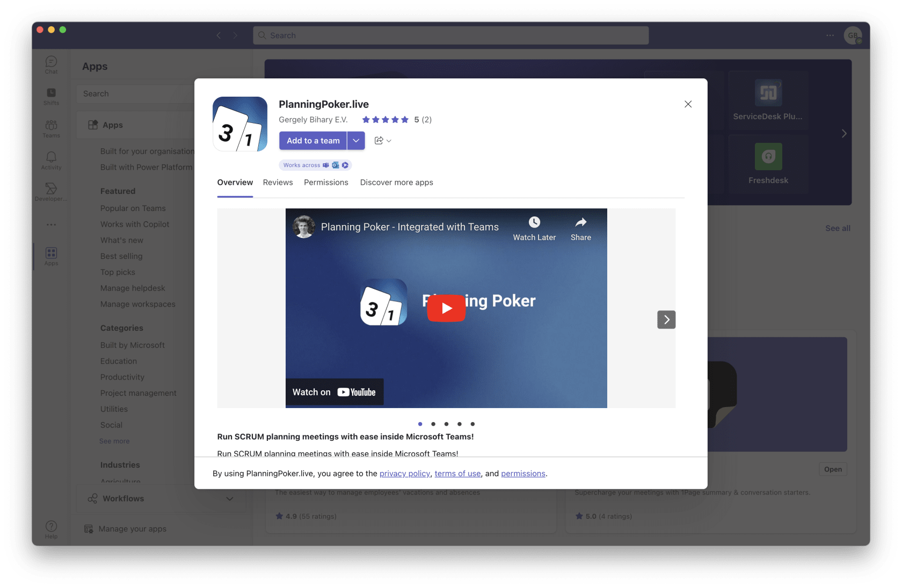Open the Developer Portal icon
902x588 pixels.
point(51,192)
